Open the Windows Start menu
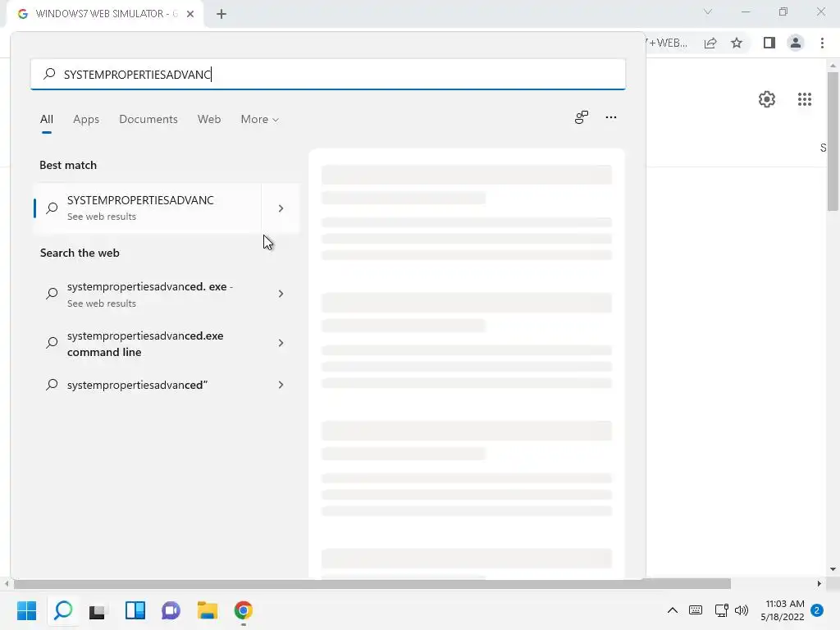The width and height of the screenshot is (840, 630). [x=26, y=610]
